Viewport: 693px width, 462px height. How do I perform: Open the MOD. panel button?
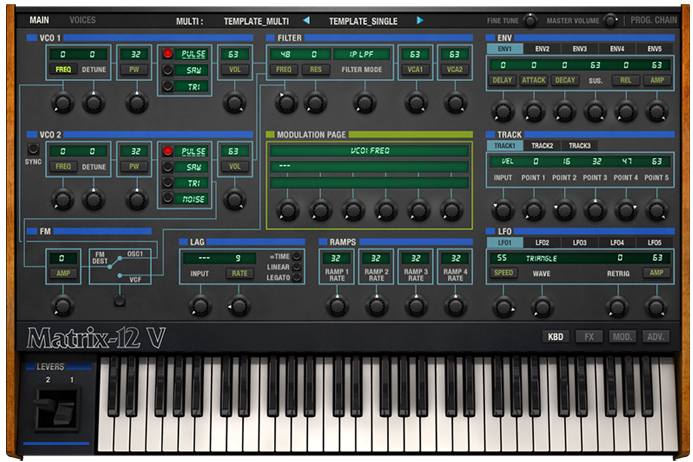coord(622,337)
